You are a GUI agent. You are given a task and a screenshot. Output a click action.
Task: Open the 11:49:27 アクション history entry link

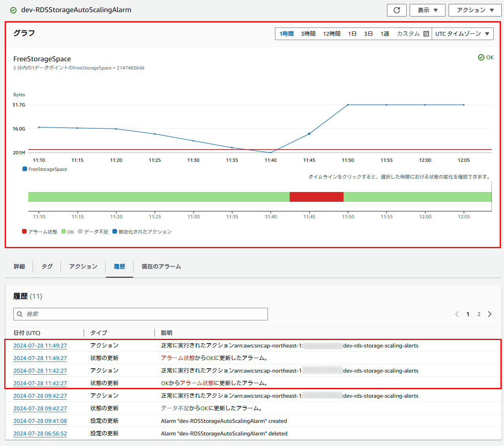click(x=40, y=346)
